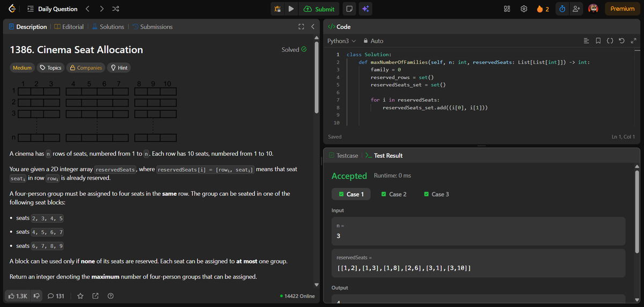Image resolution: width=644 pixels, height=307 pixels.
Task: Expand the code editor to fullscreen
Action: click(634, 41)
